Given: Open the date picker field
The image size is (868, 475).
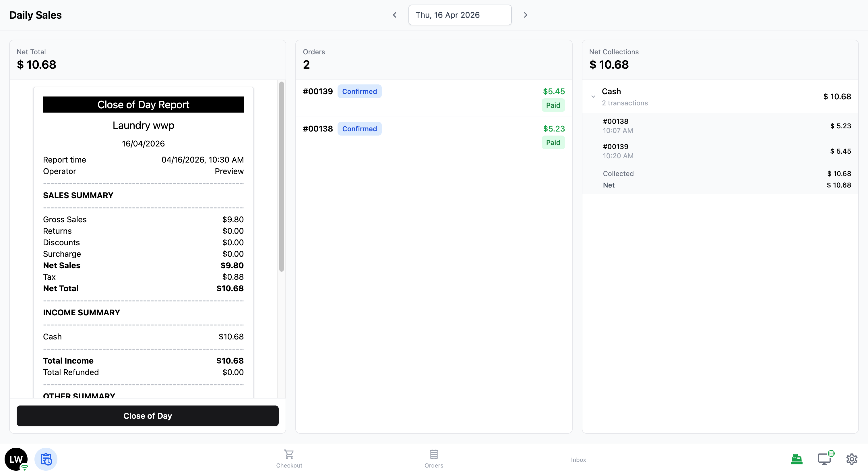Looking at the screenshot, I should pyautogui.click(x=460, y=15).
